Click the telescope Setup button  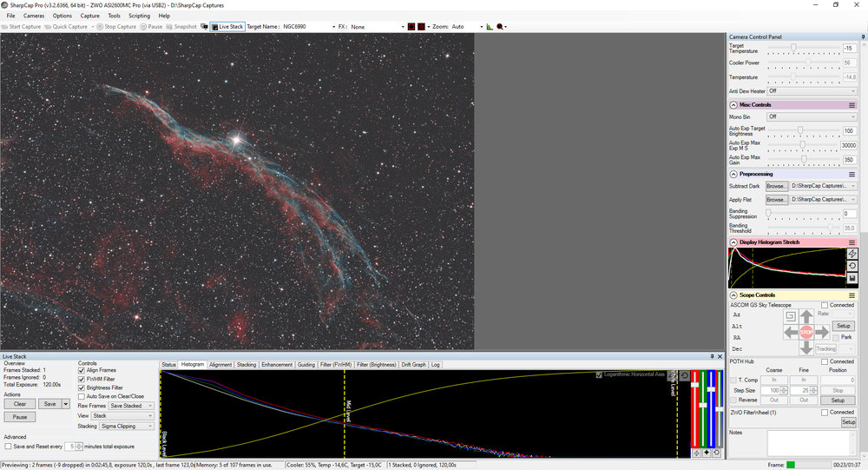point(843,326)
